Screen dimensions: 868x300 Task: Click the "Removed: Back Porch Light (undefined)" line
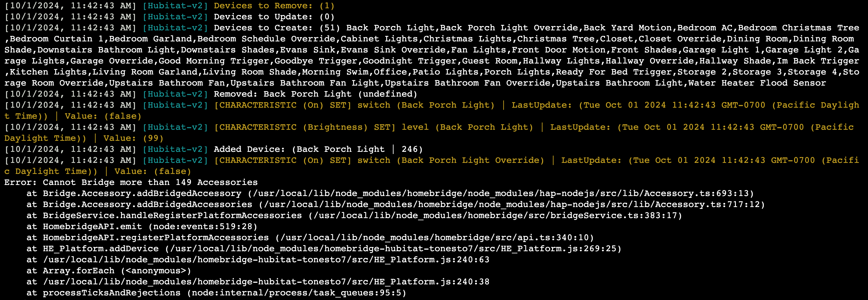[316, 94]
